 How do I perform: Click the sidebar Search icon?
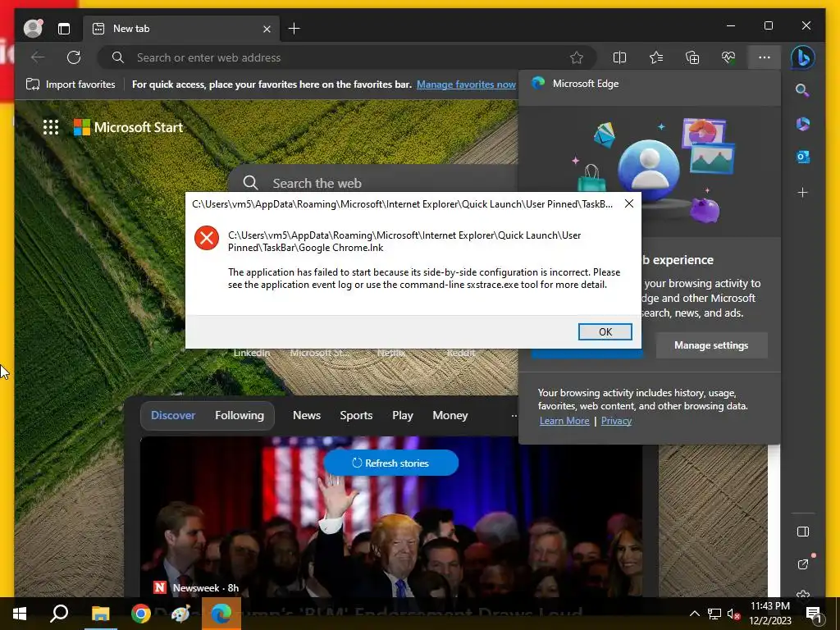802,90
